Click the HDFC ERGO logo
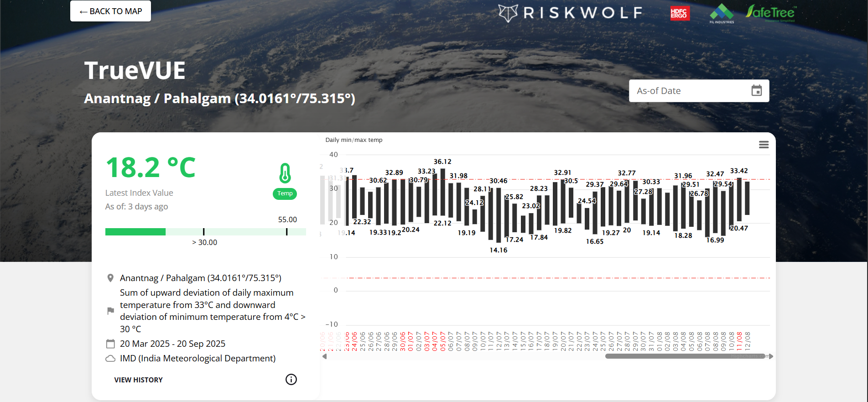The image size is (868, 402). [679, 14]
